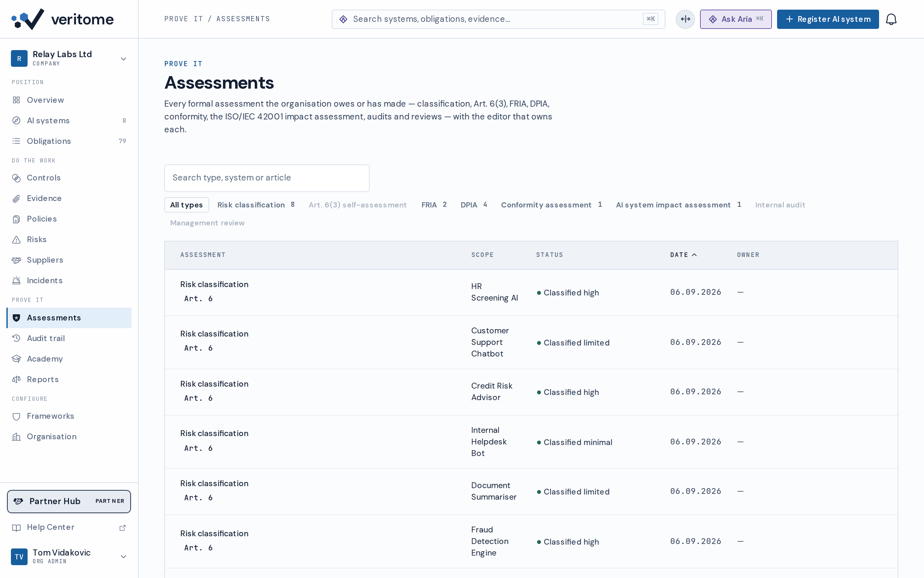
Task: Filter by Risk classification type
Action: [x=256, y=205]
